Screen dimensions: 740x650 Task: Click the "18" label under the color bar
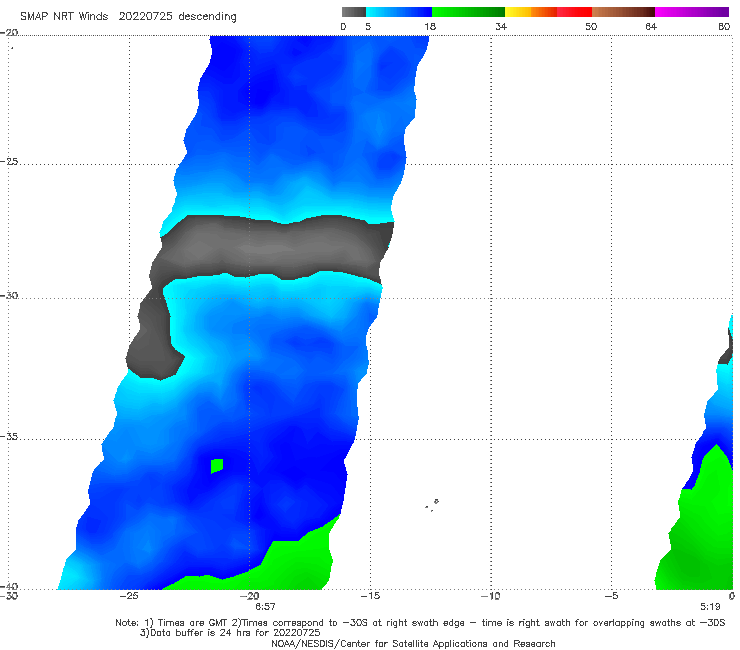click(430, 26)
